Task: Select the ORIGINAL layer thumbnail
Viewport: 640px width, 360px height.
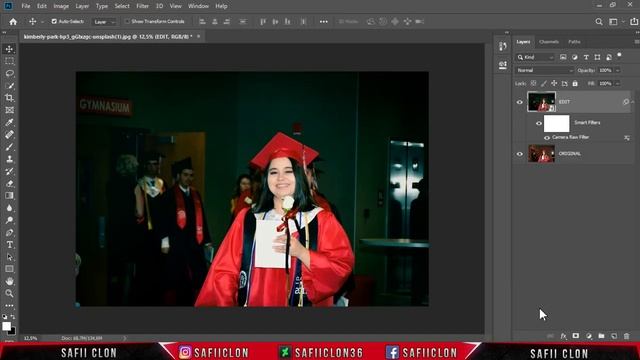Action: (x=541, y=154)
